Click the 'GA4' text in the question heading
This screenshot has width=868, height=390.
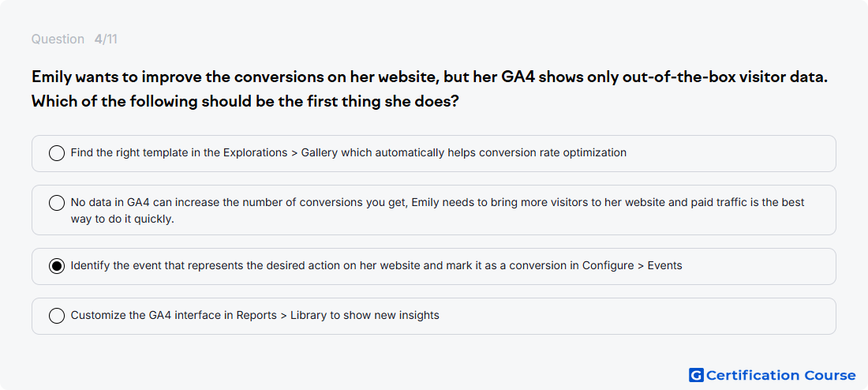(518, 77)
